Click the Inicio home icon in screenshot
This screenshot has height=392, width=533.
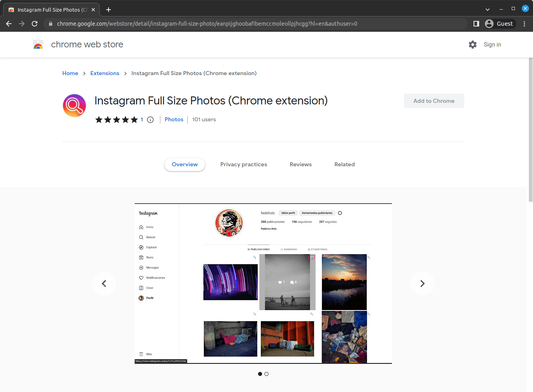pyautogui.click(x=141, y=227)
